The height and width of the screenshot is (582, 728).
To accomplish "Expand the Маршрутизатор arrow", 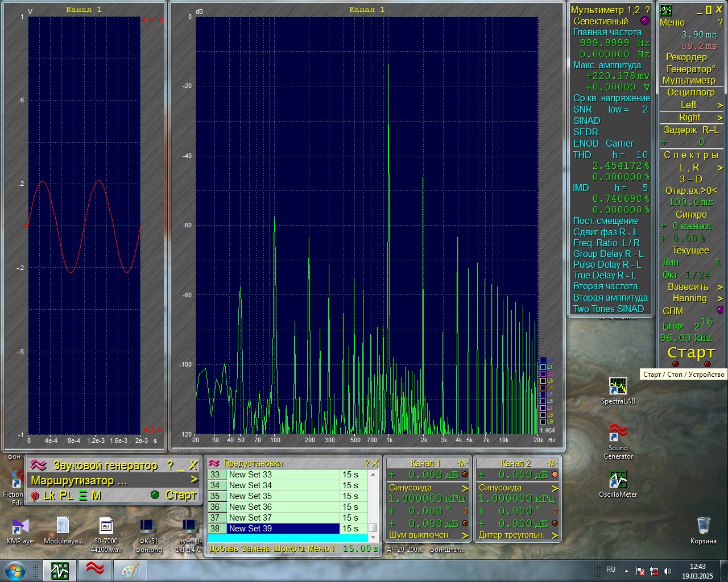I will click(195, 480).
